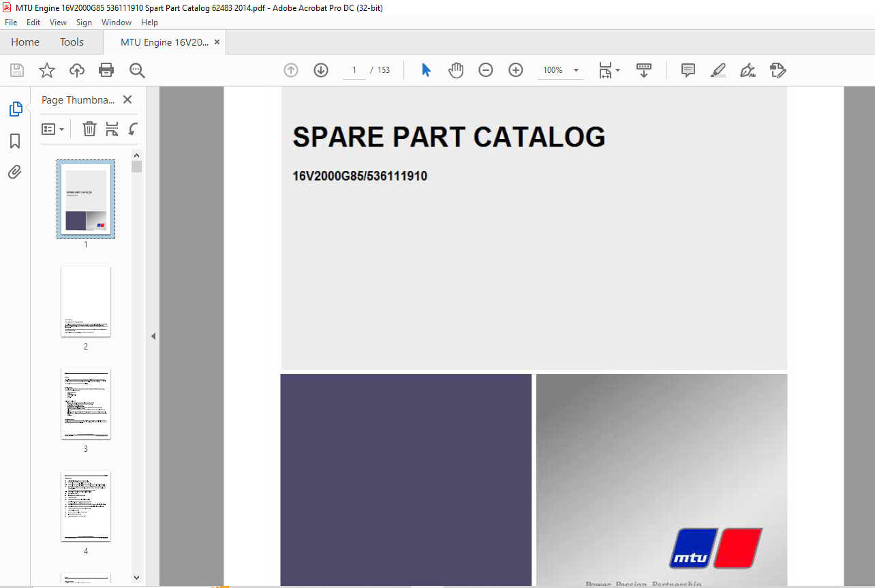875x588 pixels.
Task: Click the stamp/edit tool icon
Action: point(778,70)
